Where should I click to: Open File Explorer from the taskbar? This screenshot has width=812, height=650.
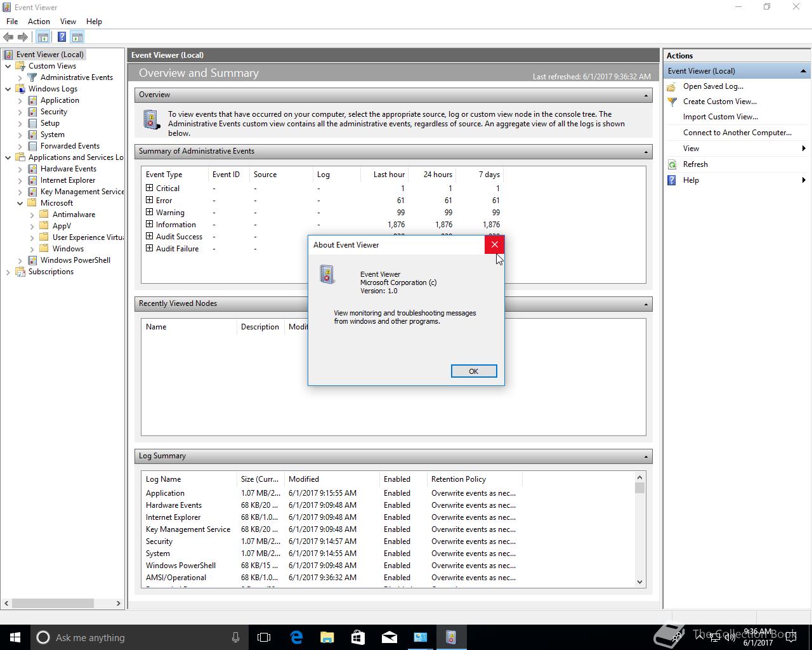327,637
